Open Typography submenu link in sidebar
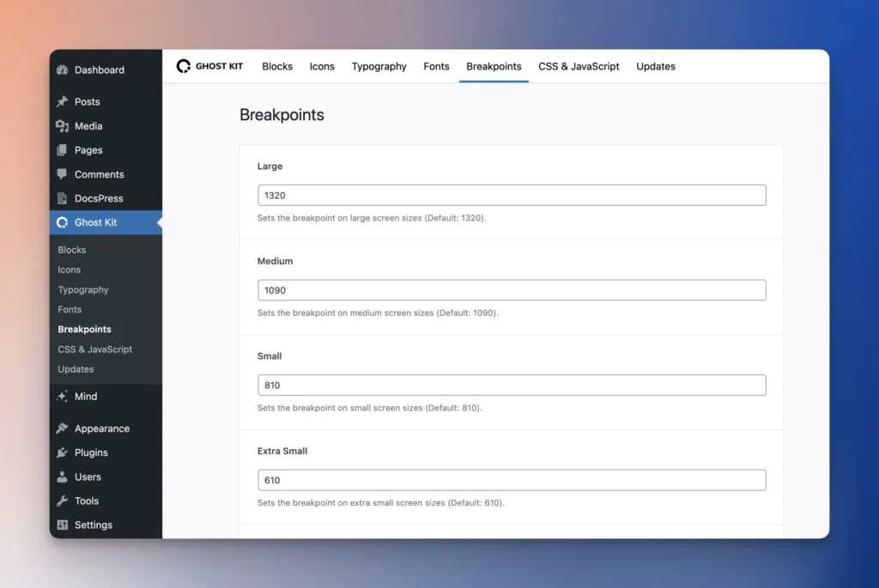The image size is (879, 588). point(83,290)
